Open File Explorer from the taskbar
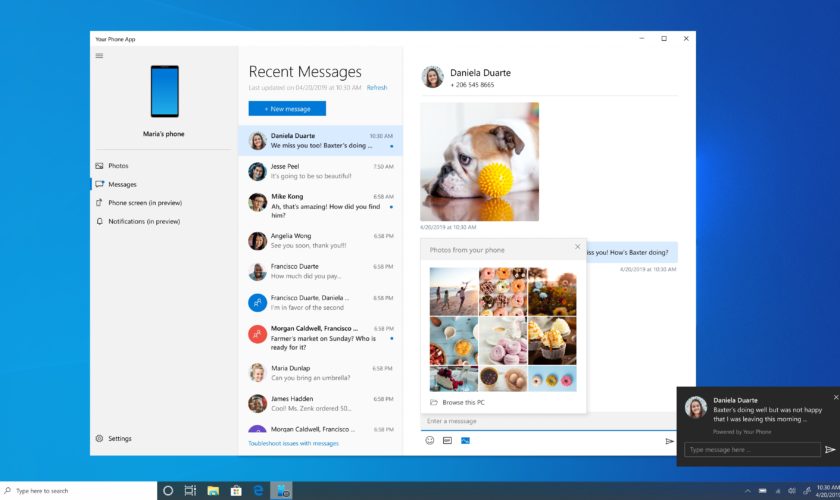 pyautogui.click(x=213, y=490)
